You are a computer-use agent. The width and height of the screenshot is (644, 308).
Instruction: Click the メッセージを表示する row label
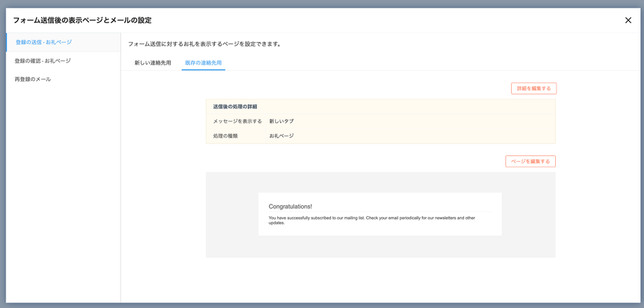coord(237,121)
